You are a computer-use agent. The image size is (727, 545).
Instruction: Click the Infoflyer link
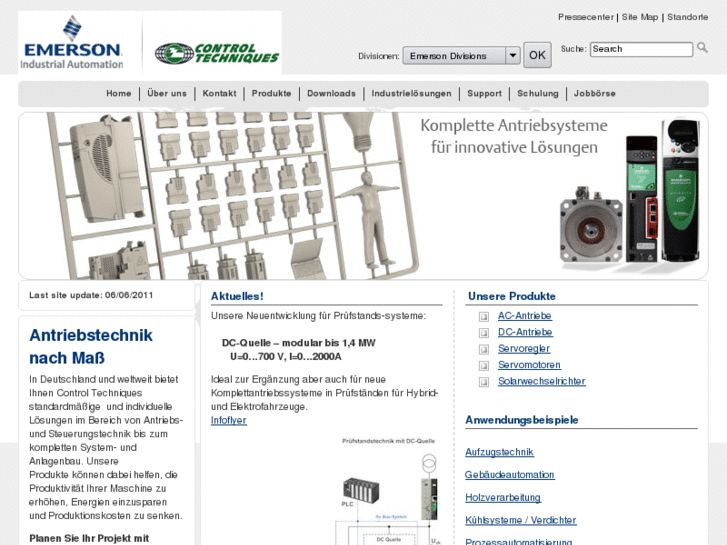(229, 420)
